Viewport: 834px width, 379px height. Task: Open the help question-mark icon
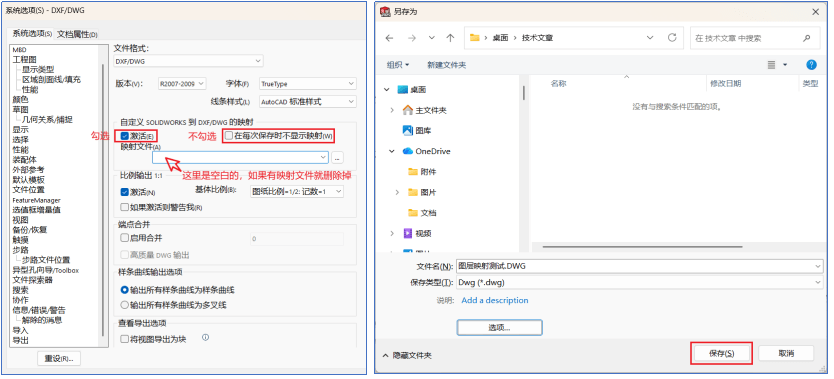coord(811,65)
